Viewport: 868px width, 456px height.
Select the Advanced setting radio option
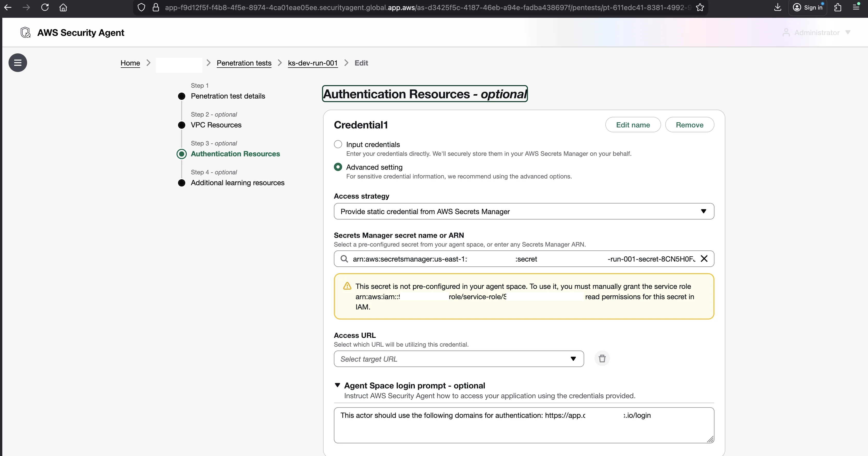338,167
